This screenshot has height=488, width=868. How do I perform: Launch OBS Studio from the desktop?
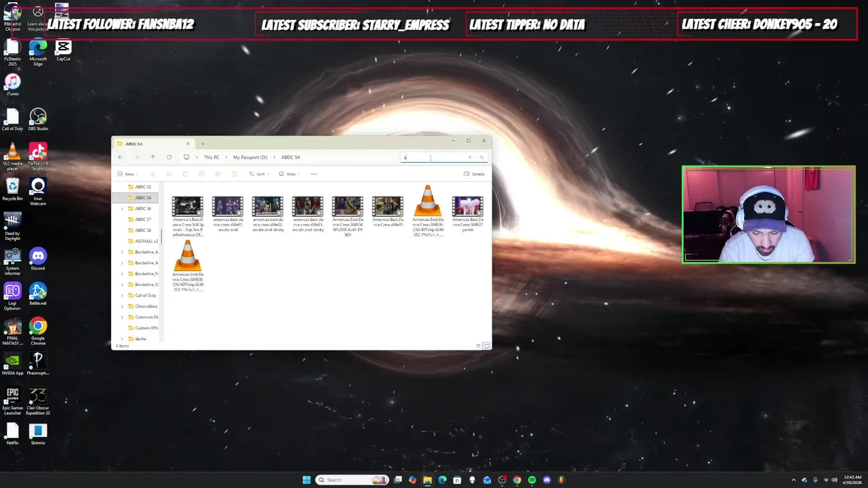38,119
